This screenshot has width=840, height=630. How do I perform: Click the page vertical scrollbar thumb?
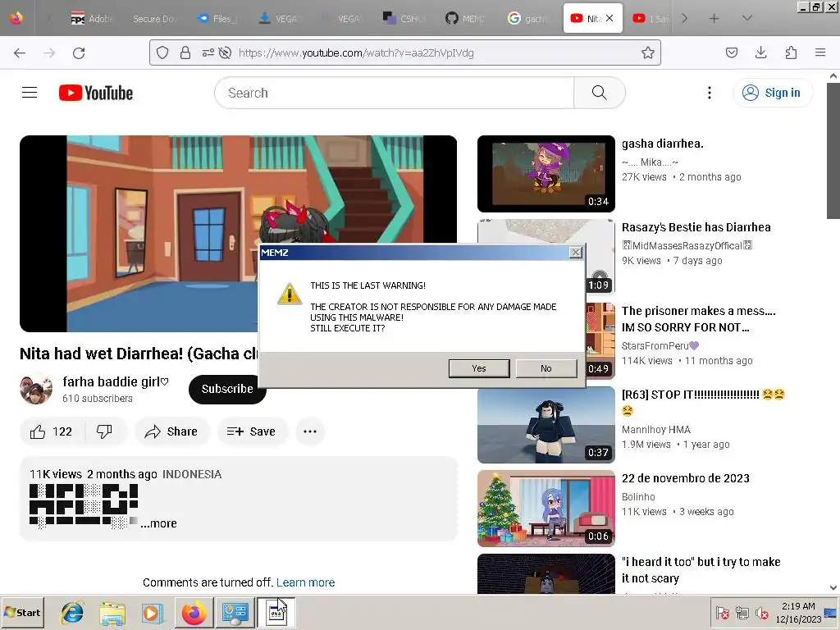coord(833,150)
